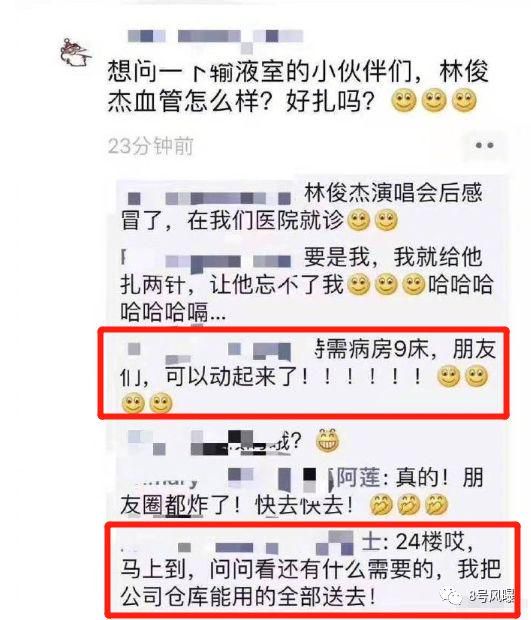Tap the highlighted 24楼哎 comment
Image resolution: width=531 pixels, height=620 pixels.
coord(312,568)
